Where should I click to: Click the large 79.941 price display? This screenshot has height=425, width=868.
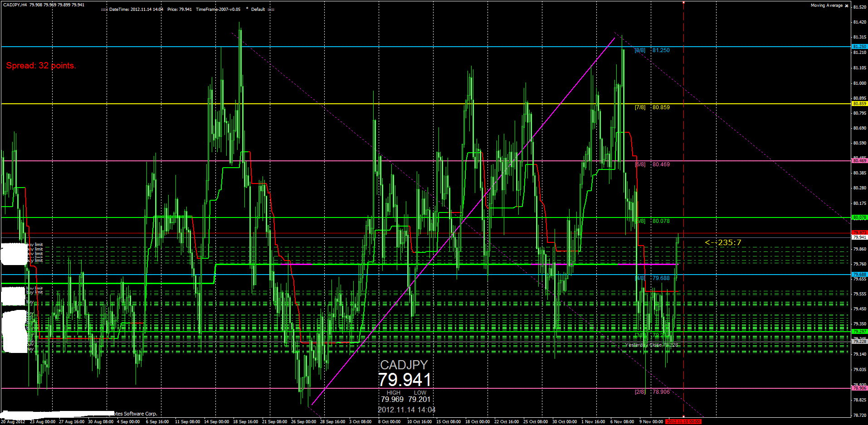[x=405, y=380]
